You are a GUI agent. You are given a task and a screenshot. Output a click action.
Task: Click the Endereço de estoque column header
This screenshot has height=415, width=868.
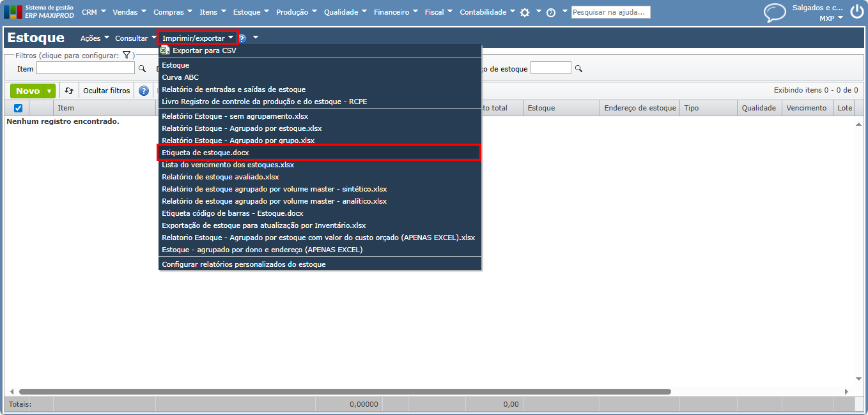point(640,108)
